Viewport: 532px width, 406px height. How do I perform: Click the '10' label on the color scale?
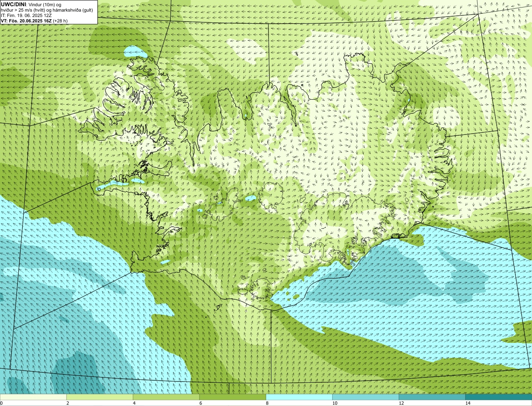coord(335,403)
